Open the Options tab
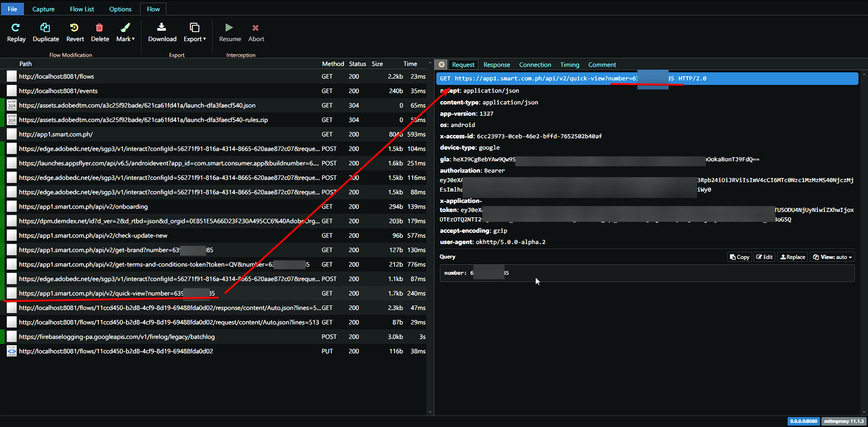 pyautogui.click(x=120, y=9)
